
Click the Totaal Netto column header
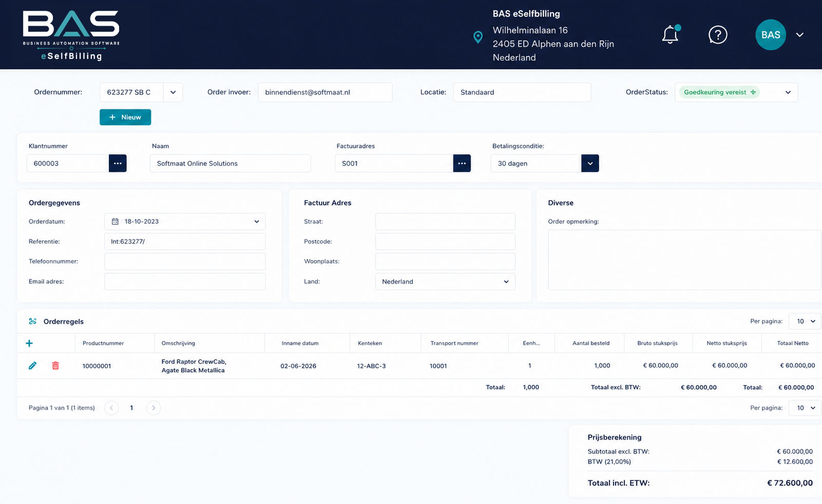click(x=793, y=343)
